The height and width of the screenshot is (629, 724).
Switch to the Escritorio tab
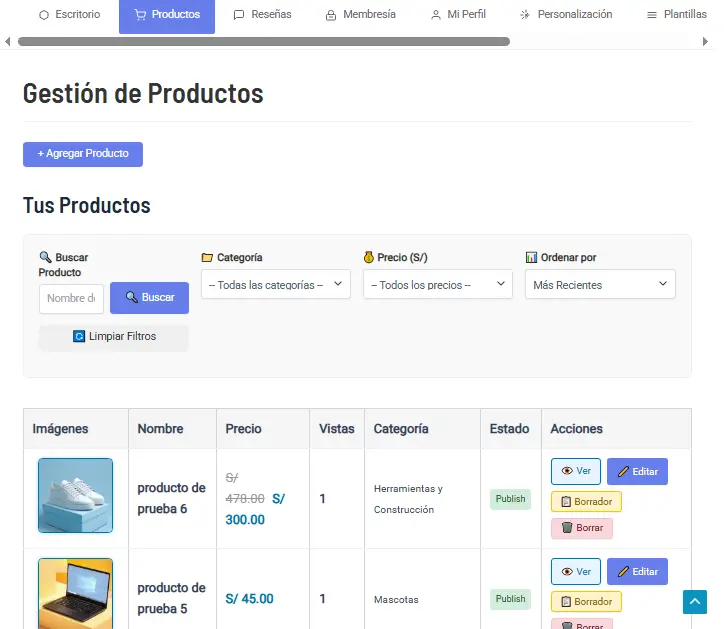(x=69, y=15)
